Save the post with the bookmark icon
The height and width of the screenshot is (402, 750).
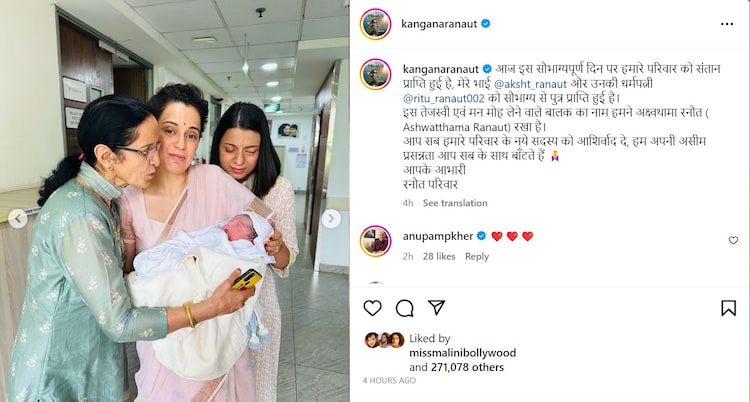pyautogui.click(x=728, y=308)
